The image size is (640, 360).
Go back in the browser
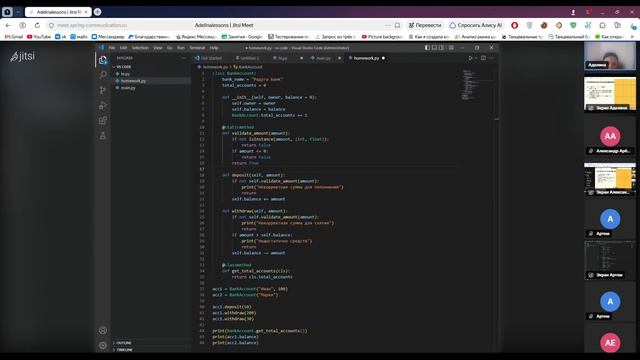[8, 25]
